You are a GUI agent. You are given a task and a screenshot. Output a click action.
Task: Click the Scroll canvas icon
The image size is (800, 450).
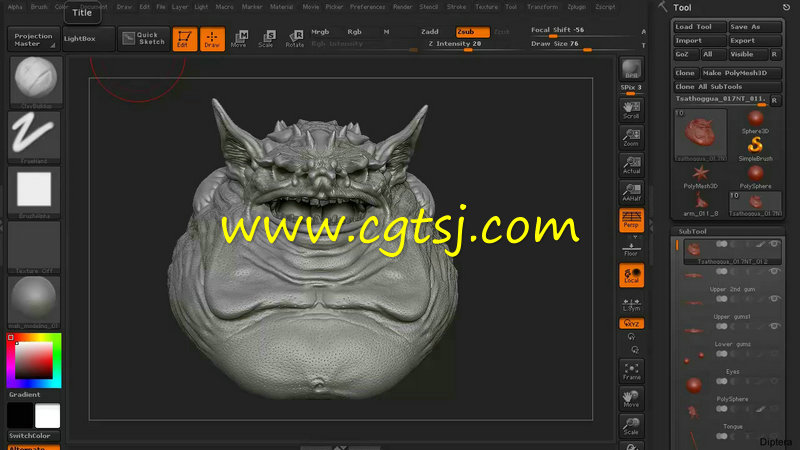(x=632, y=110)
